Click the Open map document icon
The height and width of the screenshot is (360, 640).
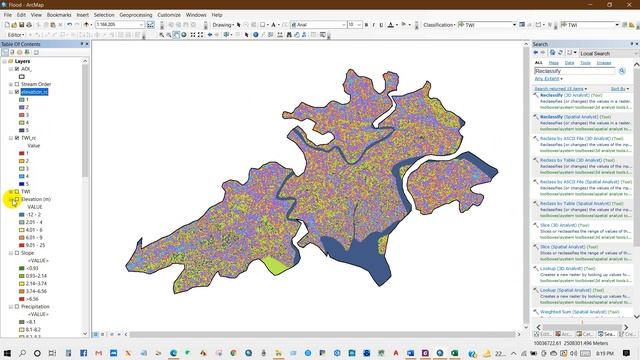[14, 25]
